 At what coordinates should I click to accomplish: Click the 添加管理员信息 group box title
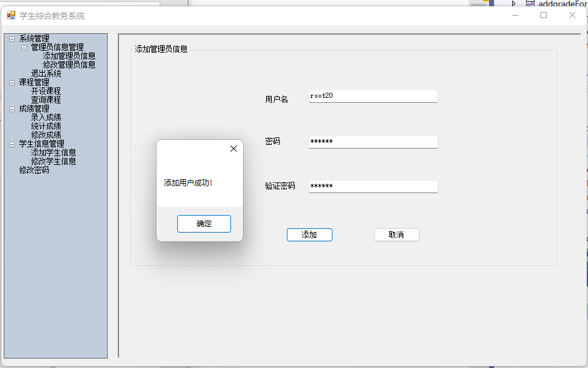point(162,49)
